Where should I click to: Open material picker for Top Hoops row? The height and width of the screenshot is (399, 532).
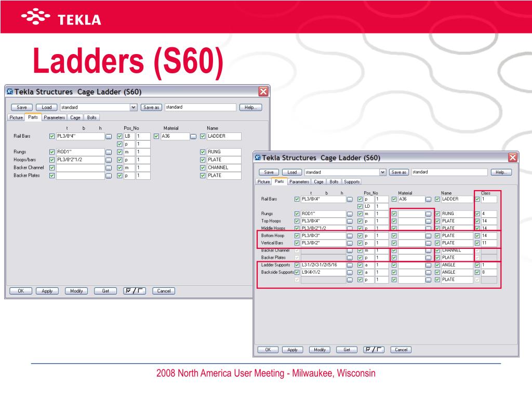(429, 221)
